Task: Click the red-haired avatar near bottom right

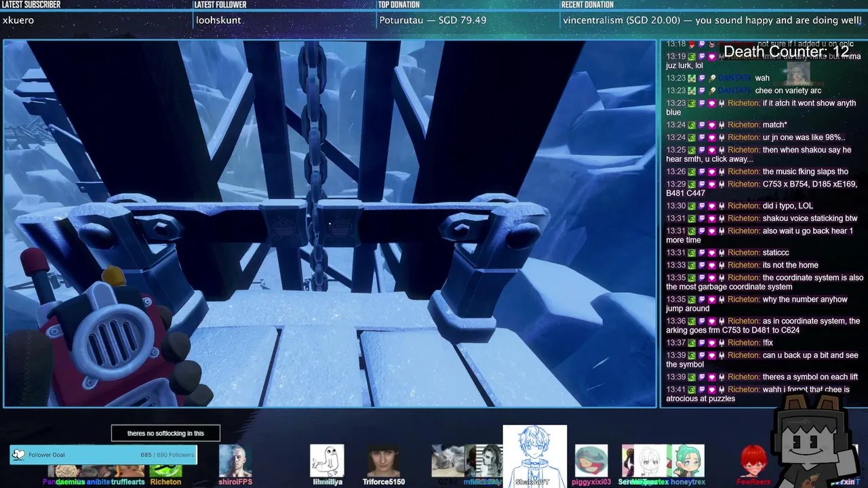Action: point(753,461)
